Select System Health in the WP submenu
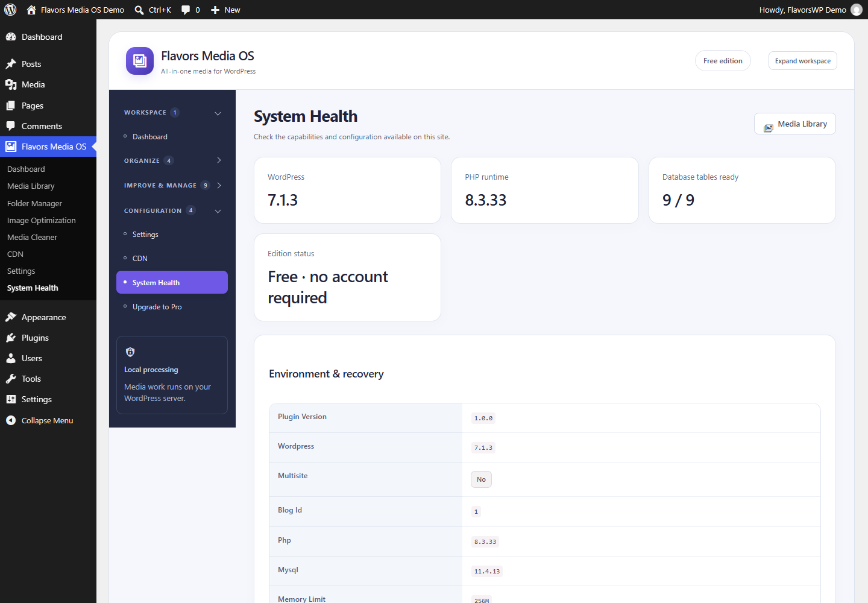 [33, 288]
